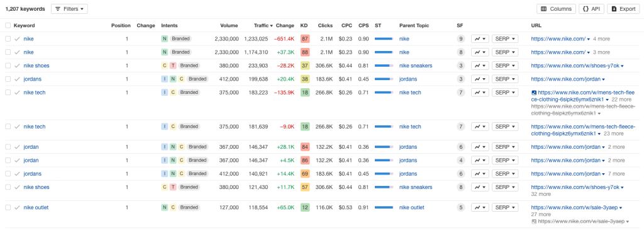This screenshot has width=644, height=230.
Task: Select the nike shoes row with 233,903 traffic
Action: point(8,66)
